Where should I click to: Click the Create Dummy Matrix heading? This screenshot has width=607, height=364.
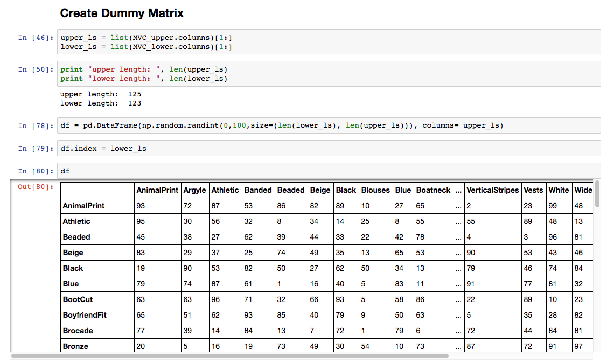pyautogui.click(x=122, y=13)
